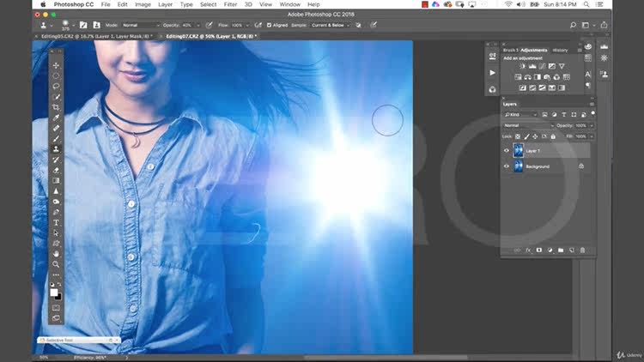Viewport: 644px width, 362px height.
Task: Hide Layer 1 using its eye icon
Action: tap(507, 151)
